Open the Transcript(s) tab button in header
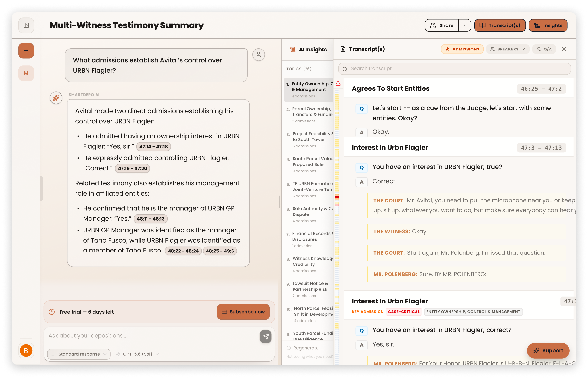588x378 pixels. (x=500, y=25)
